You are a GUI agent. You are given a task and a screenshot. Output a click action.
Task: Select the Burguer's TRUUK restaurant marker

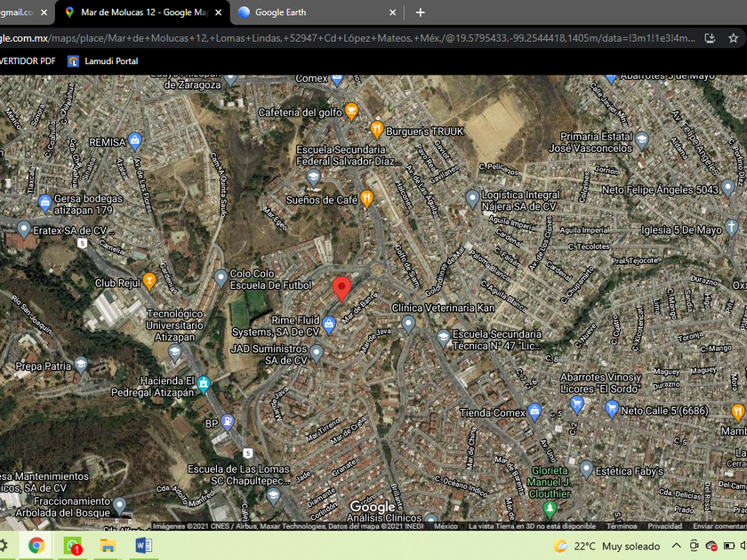click(x=377, y=130)
